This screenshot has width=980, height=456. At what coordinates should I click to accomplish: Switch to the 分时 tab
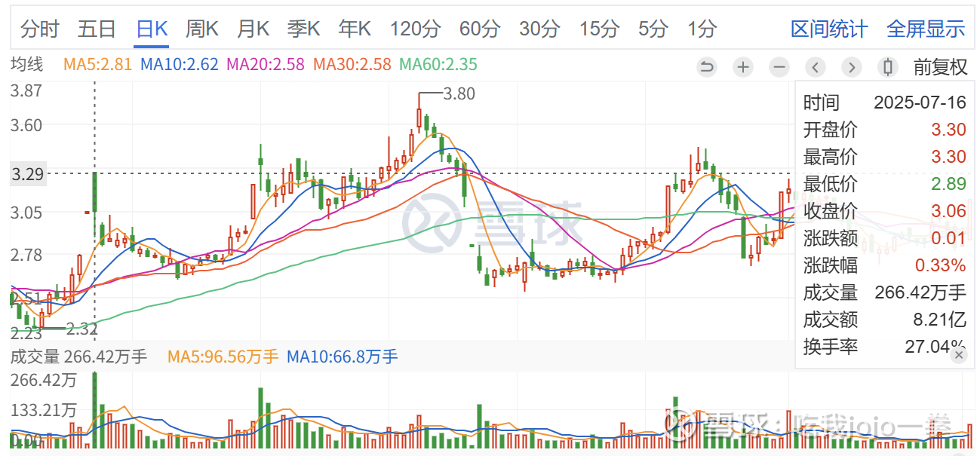point(40,29)
